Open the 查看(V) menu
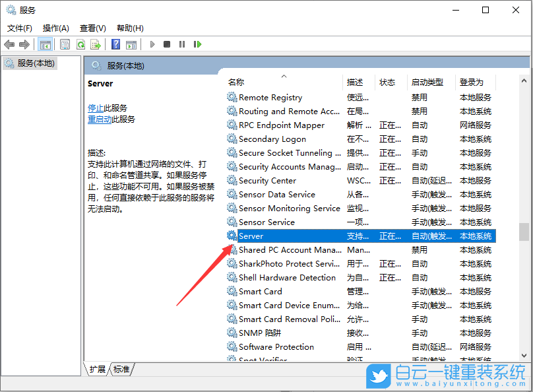The image size is (533, 392). [x=92, y=28]
